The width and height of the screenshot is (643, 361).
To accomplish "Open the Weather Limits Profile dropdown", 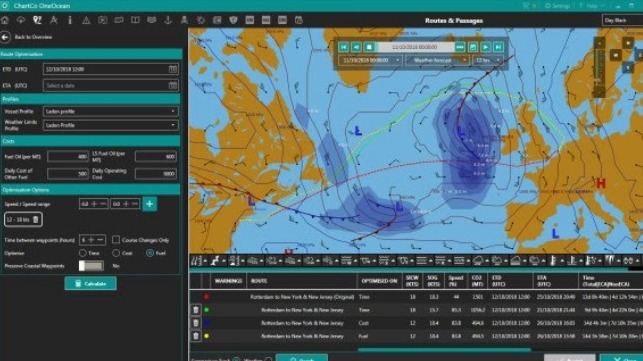I will (111, 125).
